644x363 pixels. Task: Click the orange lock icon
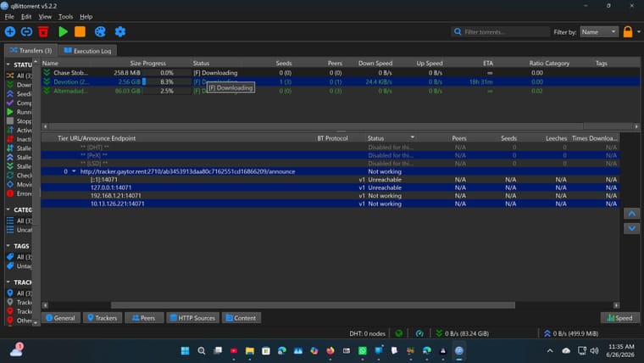[628, 31]
